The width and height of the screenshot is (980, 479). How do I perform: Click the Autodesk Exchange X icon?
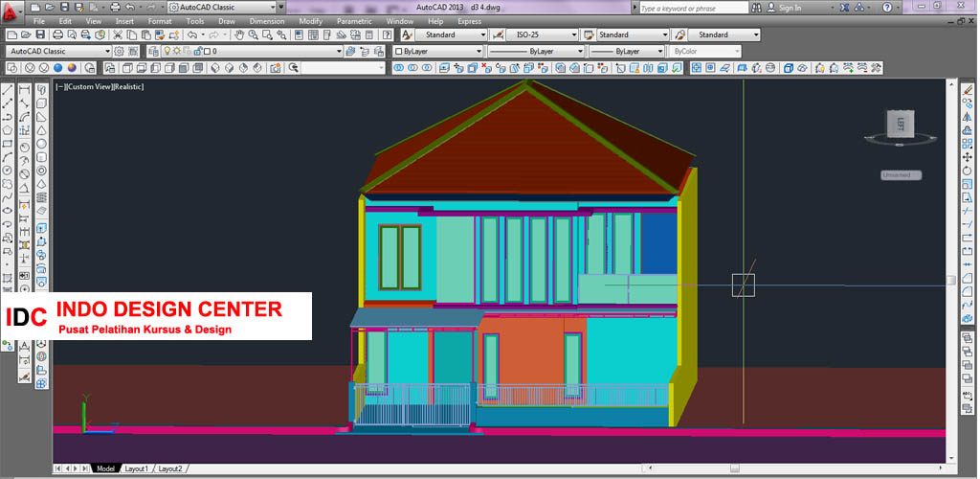[x=844, y=8]
